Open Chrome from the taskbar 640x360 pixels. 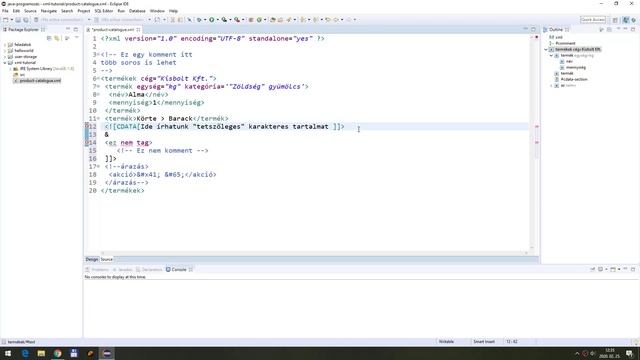58,353
